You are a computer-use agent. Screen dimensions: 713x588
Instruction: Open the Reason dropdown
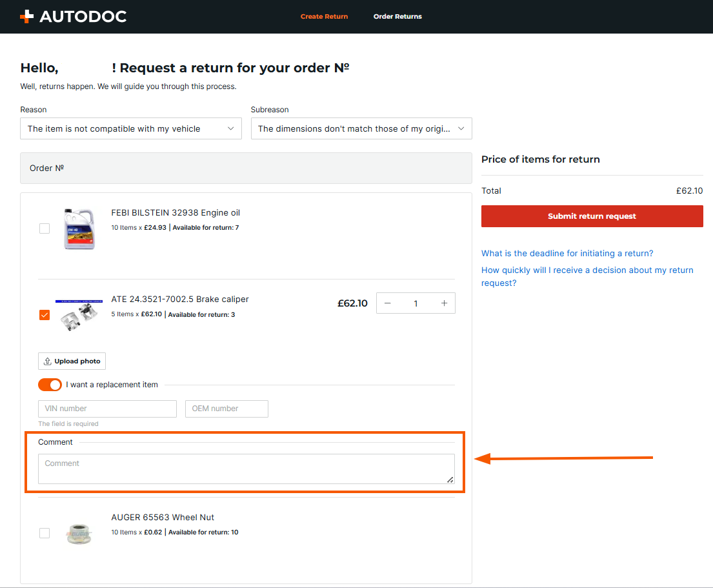[x=131, y=128]
